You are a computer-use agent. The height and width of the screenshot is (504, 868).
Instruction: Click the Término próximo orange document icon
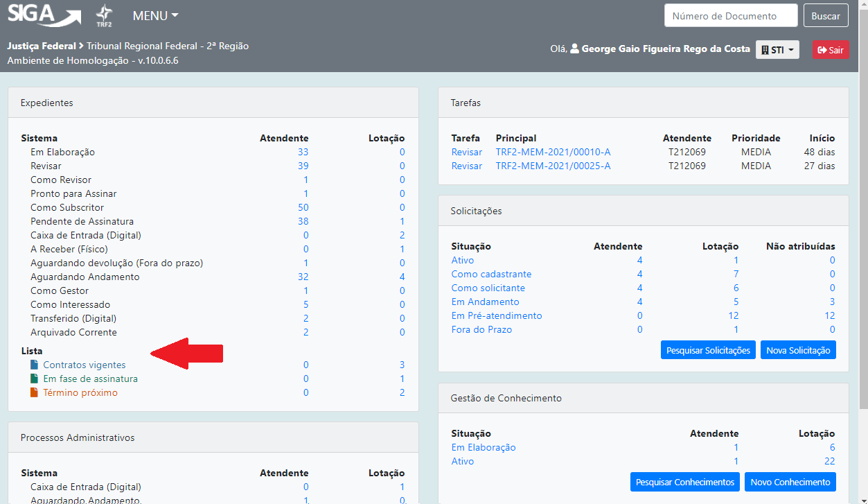[35, 392]
